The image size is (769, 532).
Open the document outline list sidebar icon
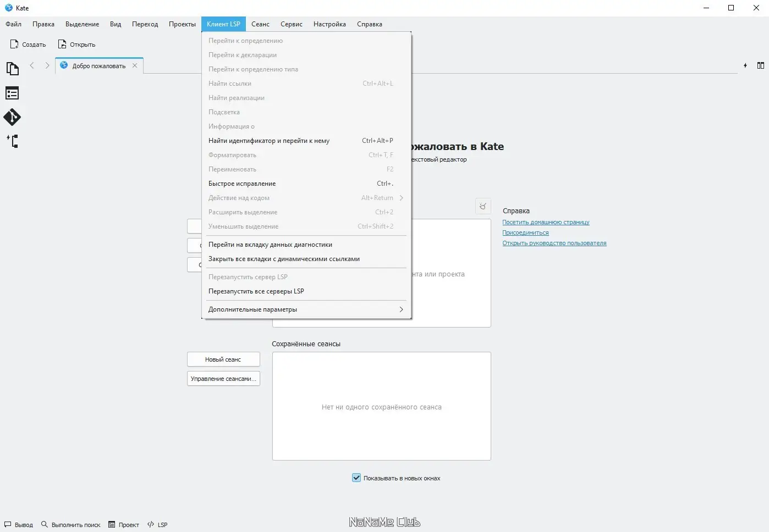12,93
